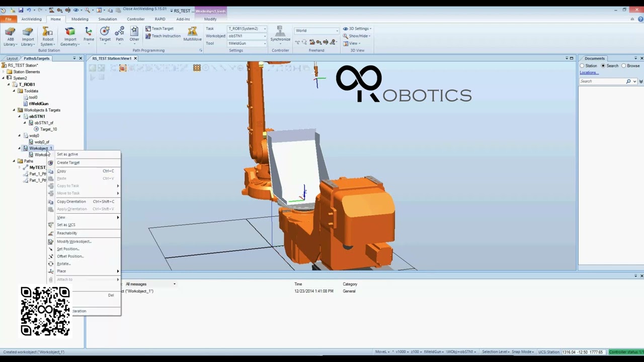Click the Teach Target button
The width and height of the screenshot is (644, 362).
[x=159, y=29]
